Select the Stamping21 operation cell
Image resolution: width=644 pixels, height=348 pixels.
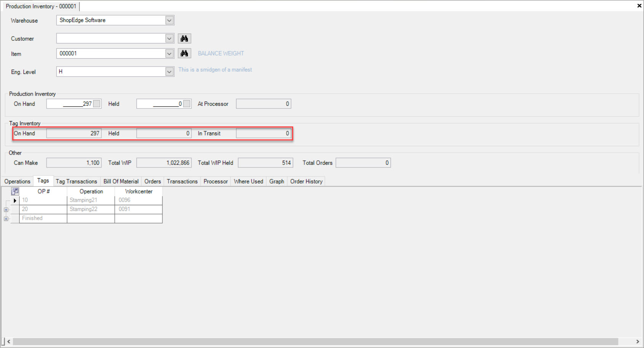[91, 200]
